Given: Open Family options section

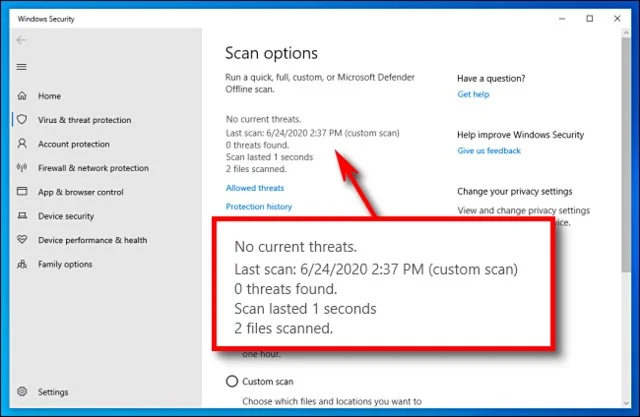Looking at the screenshot, I should point(65,264).
